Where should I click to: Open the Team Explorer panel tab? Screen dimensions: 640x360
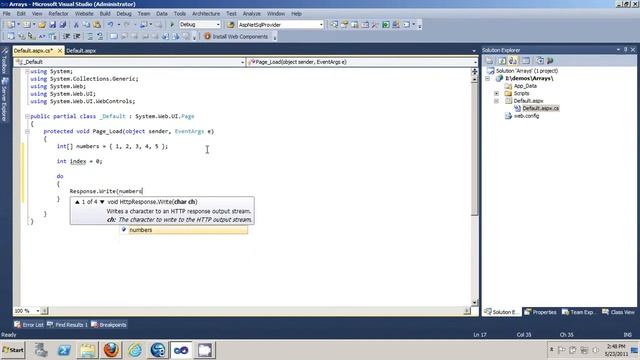578,312
